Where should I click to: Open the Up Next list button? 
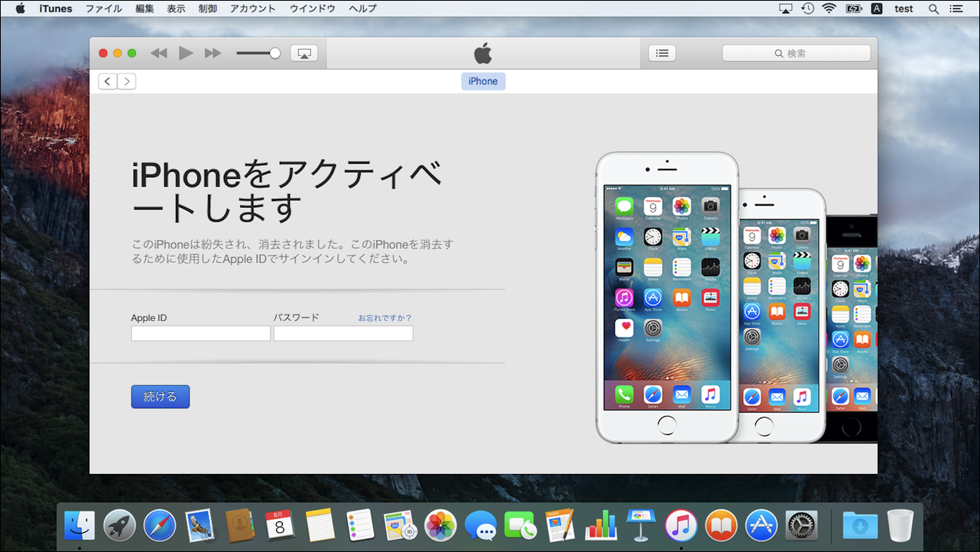[x=662, y=54]
